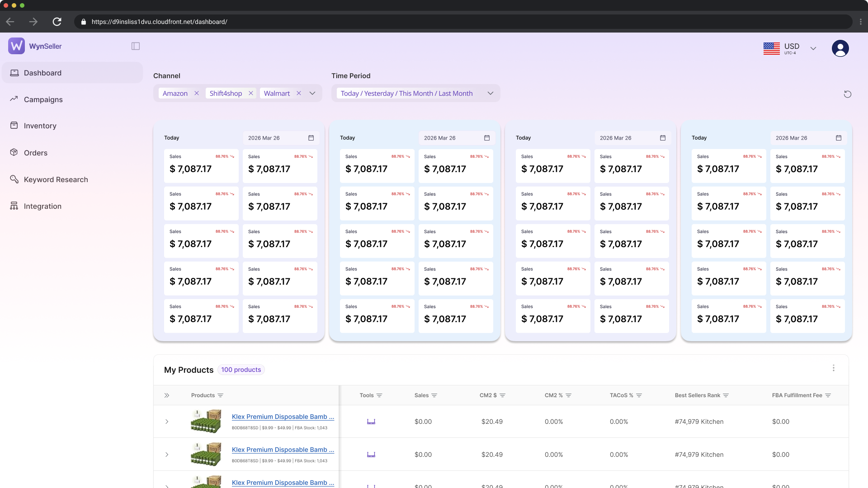Open the user profile avatar
The height and width of the screenshot is (488, 868).
pyautogui.click(x=840, y=48)
